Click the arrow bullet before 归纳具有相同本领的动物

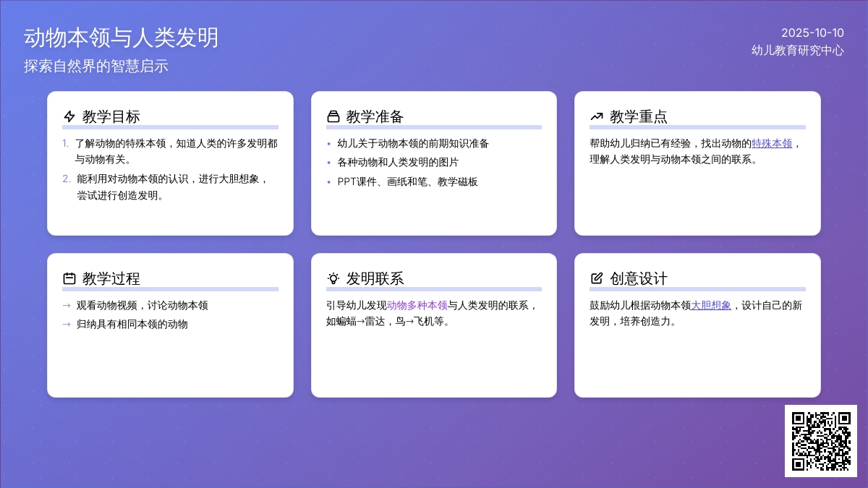[67, 324]
